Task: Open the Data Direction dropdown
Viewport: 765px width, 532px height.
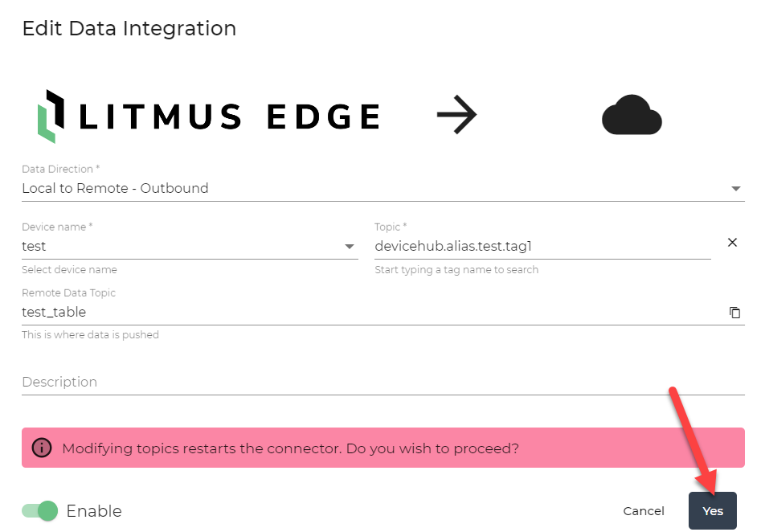Action: (x=735, y=188)
